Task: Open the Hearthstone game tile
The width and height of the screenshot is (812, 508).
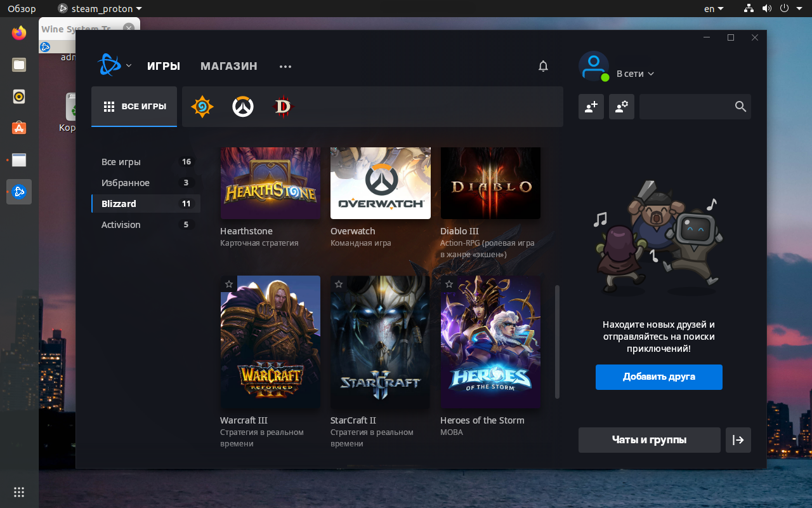Action: 270,183
